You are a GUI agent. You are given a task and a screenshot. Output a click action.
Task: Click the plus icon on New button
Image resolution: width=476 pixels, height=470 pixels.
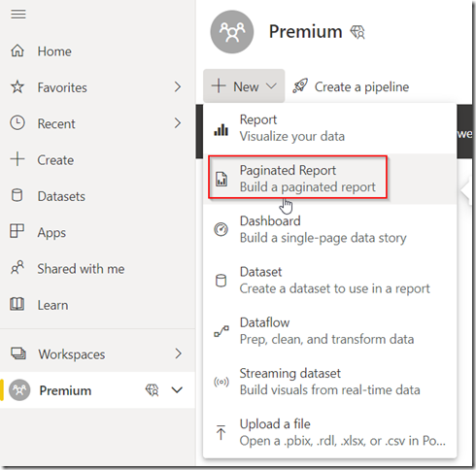point(219,86)
